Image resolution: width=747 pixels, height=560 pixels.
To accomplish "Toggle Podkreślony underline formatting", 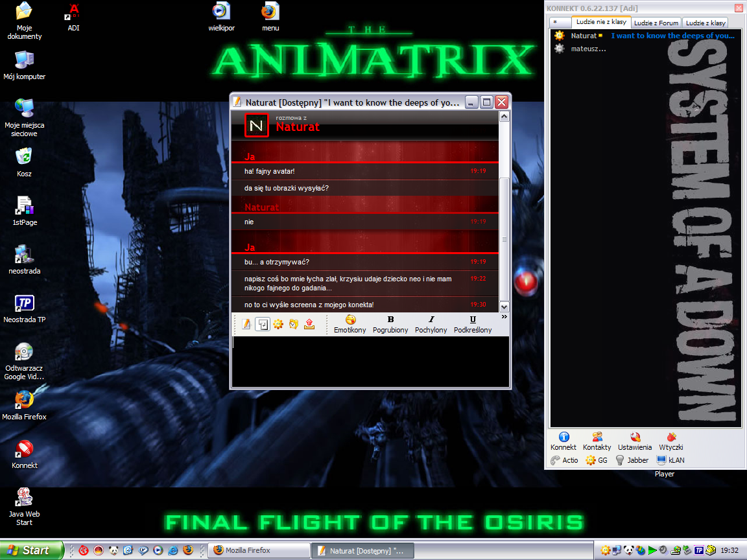I will point(472,324).
